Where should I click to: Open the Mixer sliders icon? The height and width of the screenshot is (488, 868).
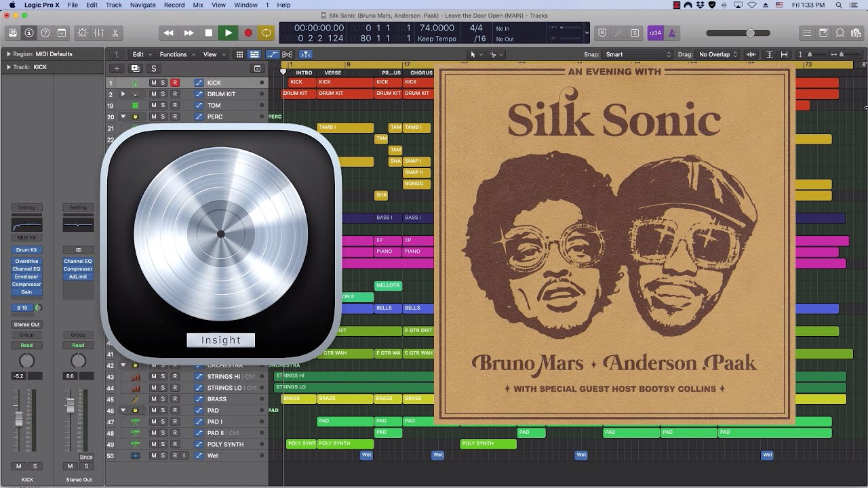(99, 33)
